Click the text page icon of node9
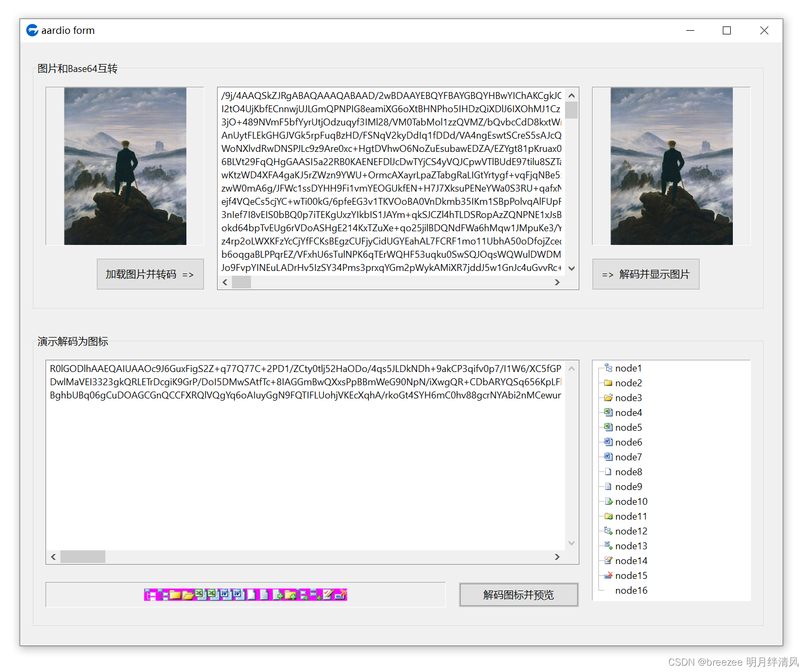807x672 pixels. 608,486
